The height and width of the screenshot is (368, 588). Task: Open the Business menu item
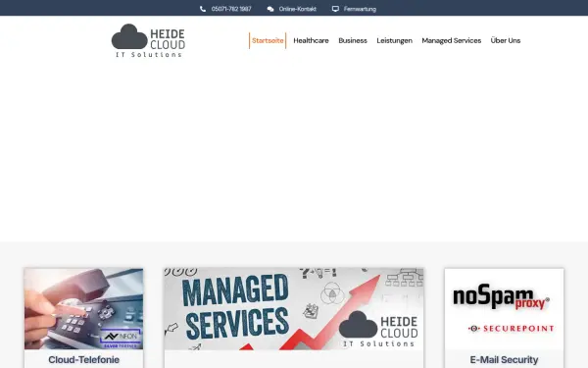point(353,40)
